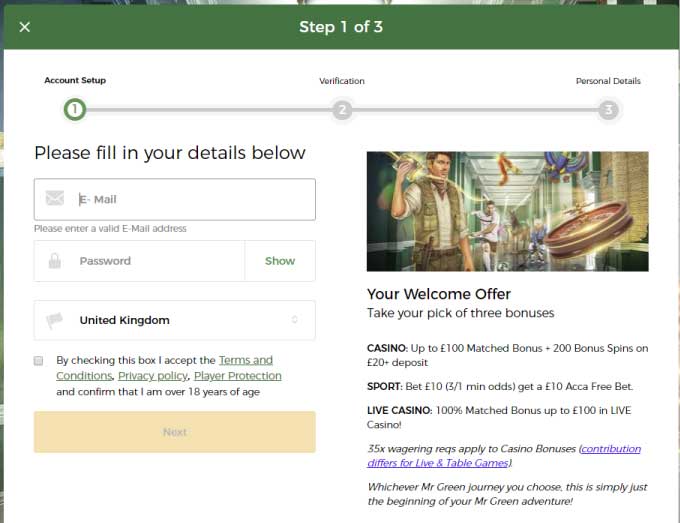Click the Account Setup step label
This screenshot has width=680, height=523.
(x=75, y=80)
